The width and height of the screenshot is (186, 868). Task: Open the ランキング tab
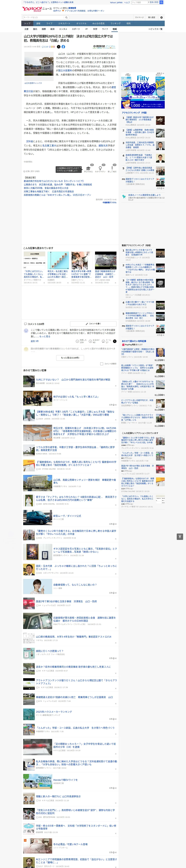point(115,24)
